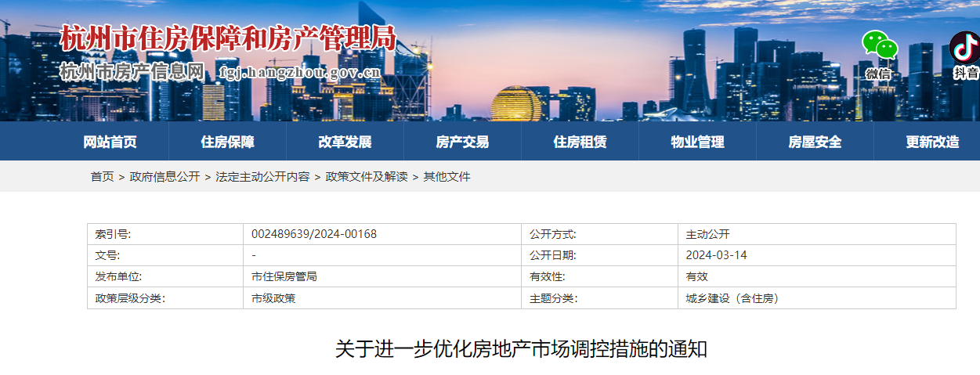Click the 政策层级分类 label cell
This screenshot has width=980, height=375.
click(165, 298)
